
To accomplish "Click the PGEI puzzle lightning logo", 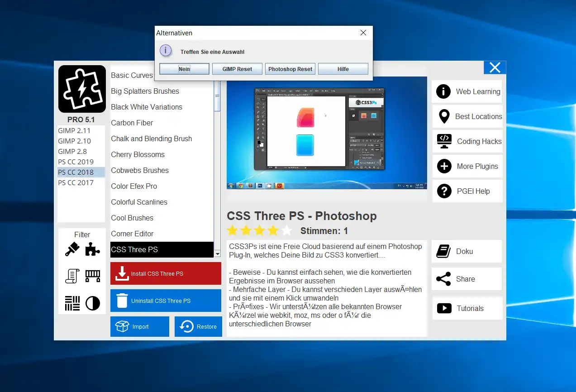I will coord(82,89).
